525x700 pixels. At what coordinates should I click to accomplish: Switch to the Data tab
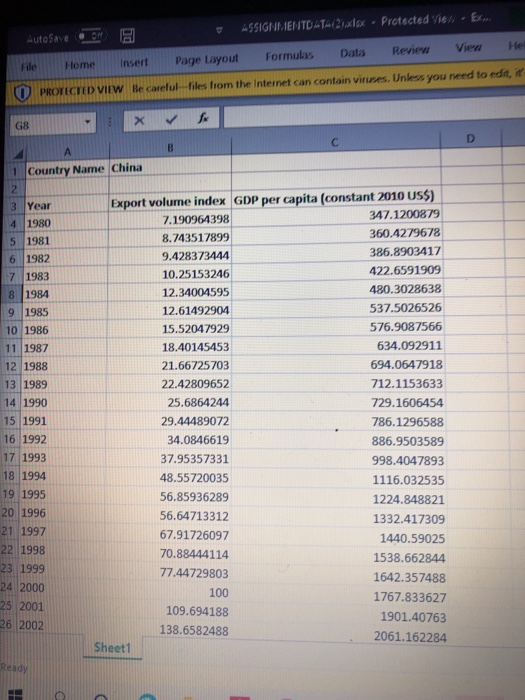(352, 53)
